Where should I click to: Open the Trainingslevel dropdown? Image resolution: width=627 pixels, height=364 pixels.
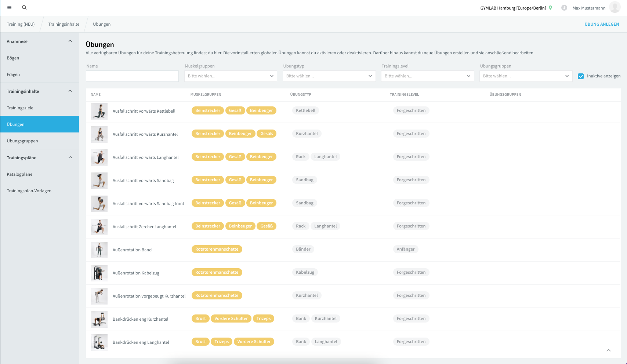pos(427,76)
